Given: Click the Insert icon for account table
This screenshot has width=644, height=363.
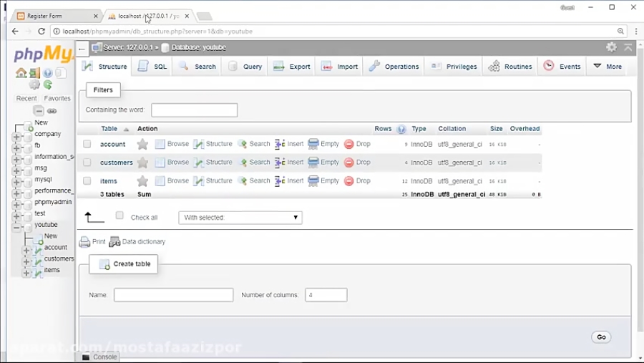Looking at the screenshot, I should coord(280,145).
